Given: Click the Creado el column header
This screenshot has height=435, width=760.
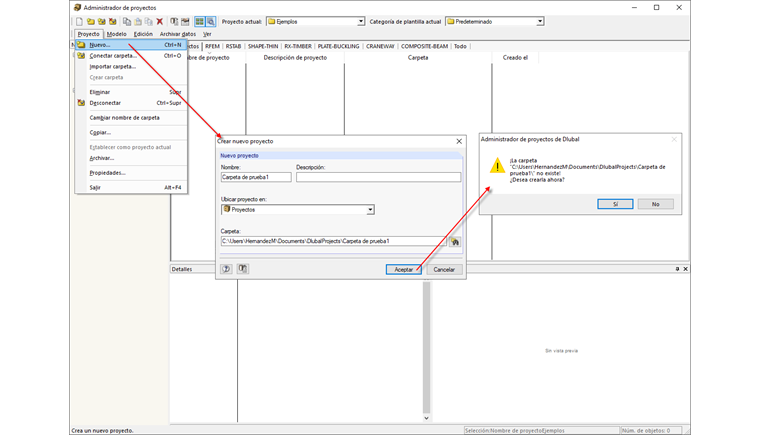Looking at the screenshot, I should (515, 58).
